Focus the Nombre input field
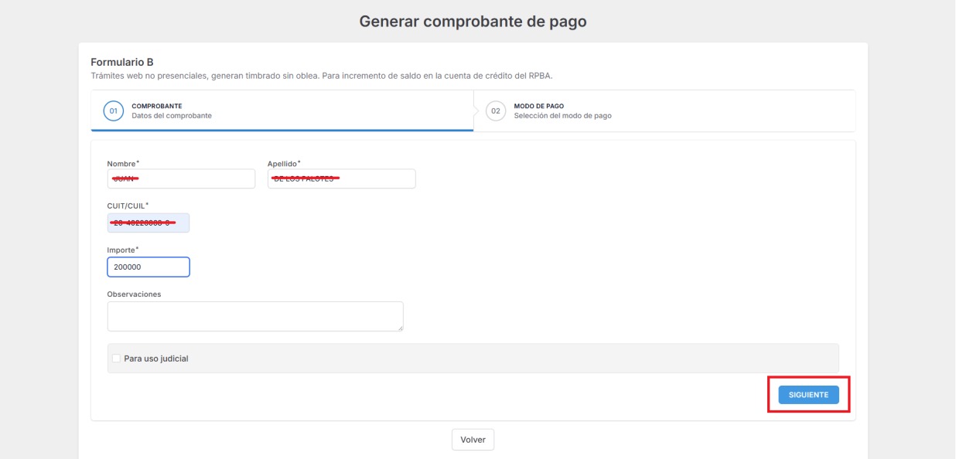This screenshot has width=980, height=459. 181,178
